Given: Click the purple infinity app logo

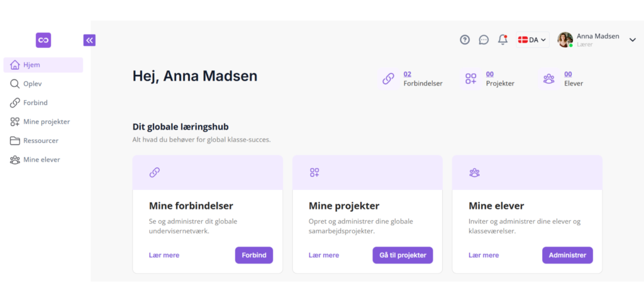Looking at the screenshot, I should (43, 40).
